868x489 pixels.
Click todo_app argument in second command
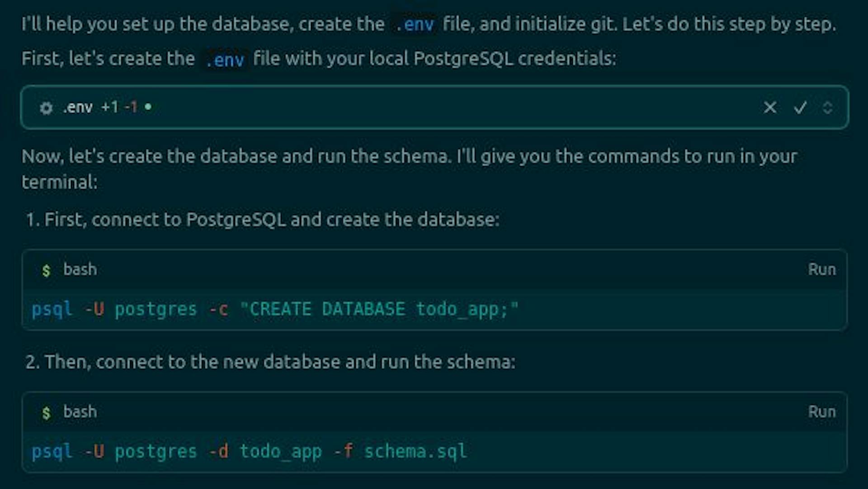click(280, 451)
